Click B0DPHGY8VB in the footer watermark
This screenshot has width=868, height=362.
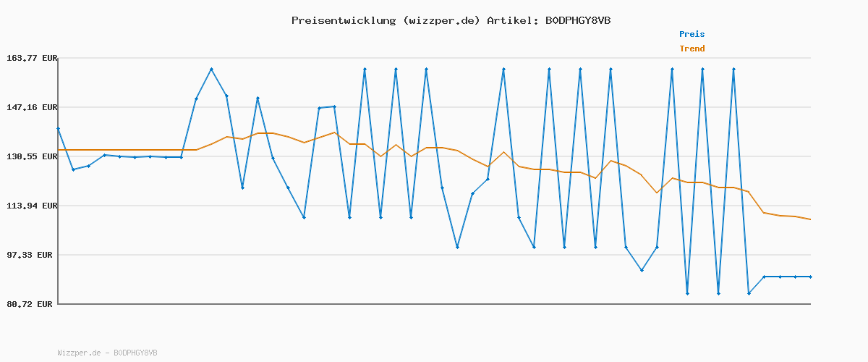coord(135,353)
